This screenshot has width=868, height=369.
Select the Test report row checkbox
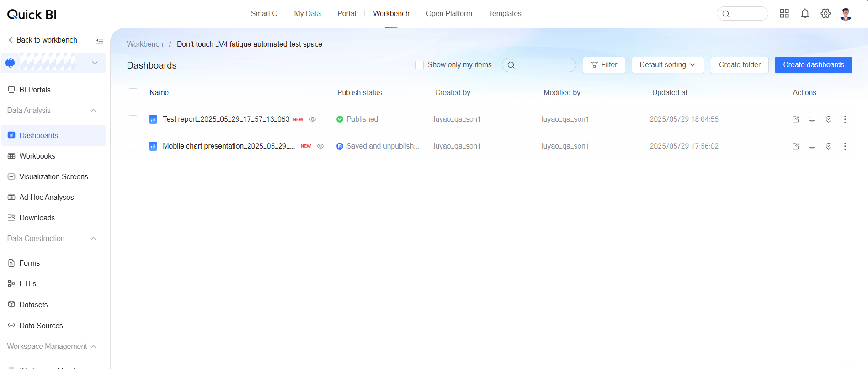pyautogui.click(x=133, y=119)
